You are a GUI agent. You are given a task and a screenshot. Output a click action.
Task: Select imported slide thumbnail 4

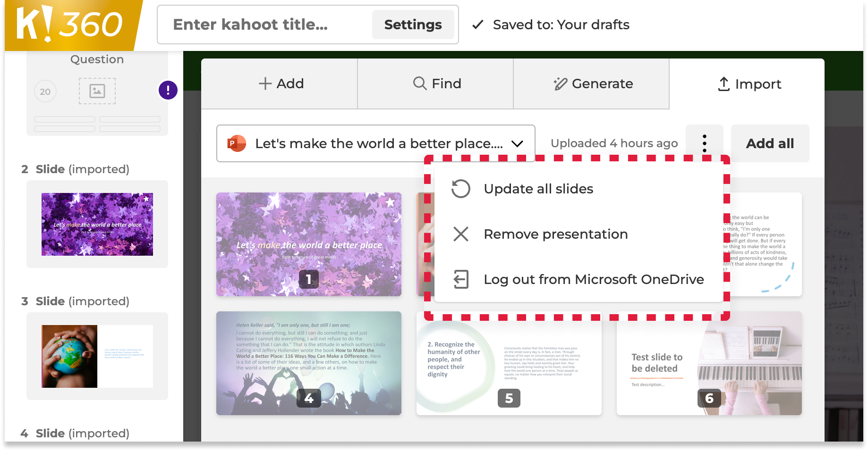(x=309, y=363)
